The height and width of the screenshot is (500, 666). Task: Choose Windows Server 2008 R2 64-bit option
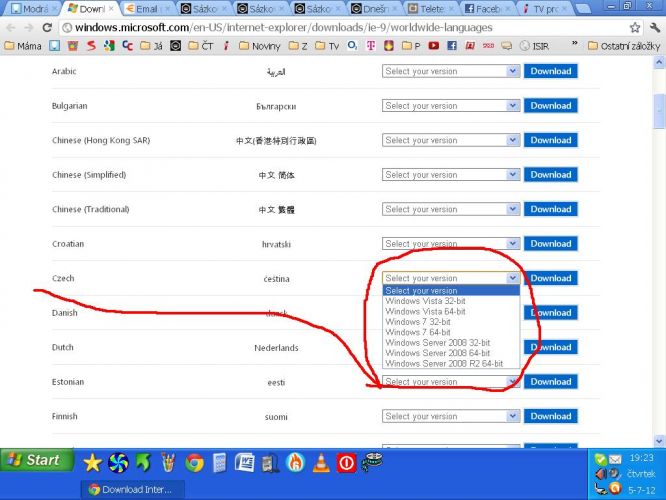click(451, 364)
